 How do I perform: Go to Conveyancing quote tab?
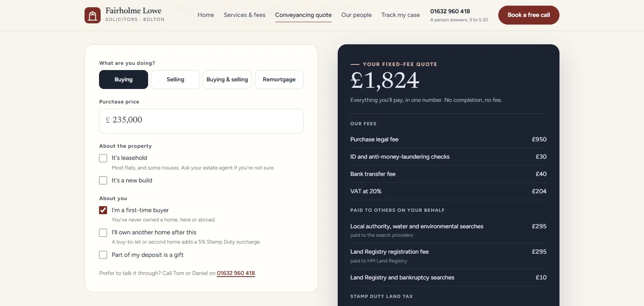pos(303,15)
